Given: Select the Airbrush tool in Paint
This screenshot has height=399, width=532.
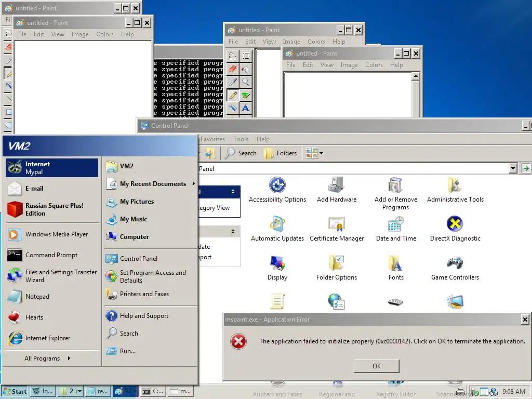Looking at the screenshot, I should [x=233, y=108].
